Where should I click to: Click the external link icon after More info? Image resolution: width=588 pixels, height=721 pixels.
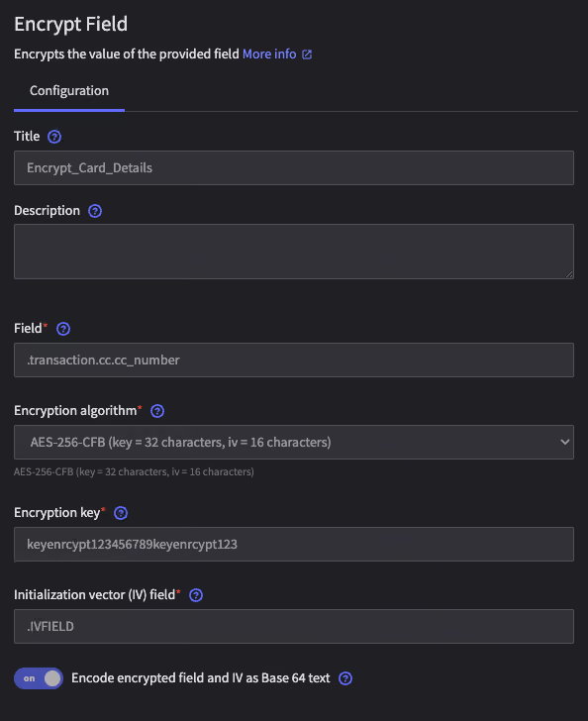[307, 54]
